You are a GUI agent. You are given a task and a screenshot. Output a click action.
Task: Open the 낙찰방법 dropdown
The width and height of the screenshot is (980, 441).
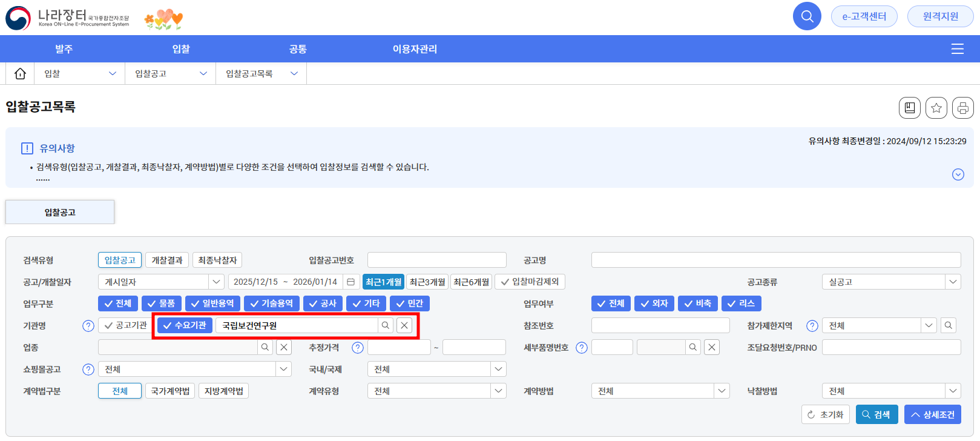pos(891,391)
